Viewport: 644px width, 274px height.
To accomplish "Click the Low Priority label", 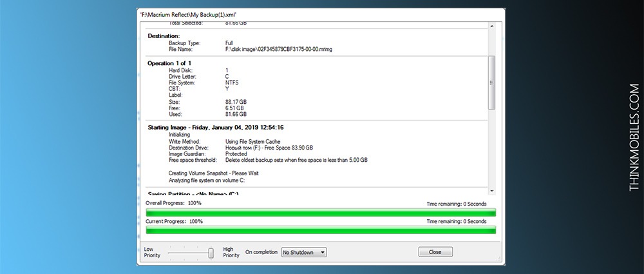I will click(152, 252).
